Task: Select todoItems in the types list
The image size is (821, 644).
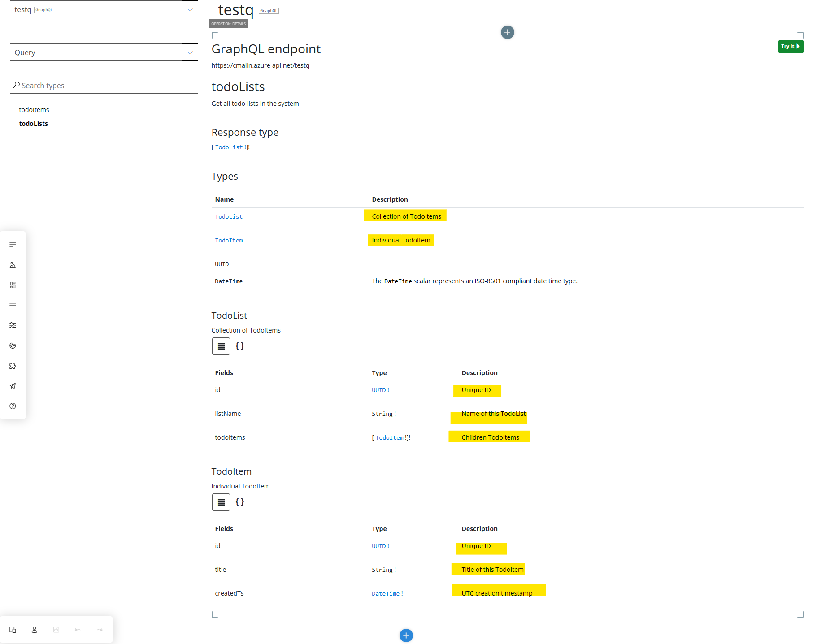Action: coord(34,109)
